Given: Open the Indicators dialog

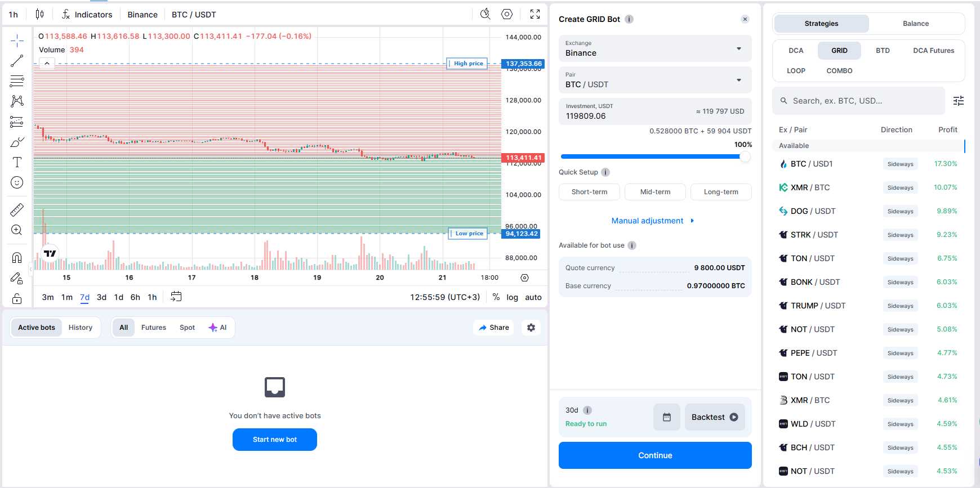Looking at the screenshot, I should [87, 15].
